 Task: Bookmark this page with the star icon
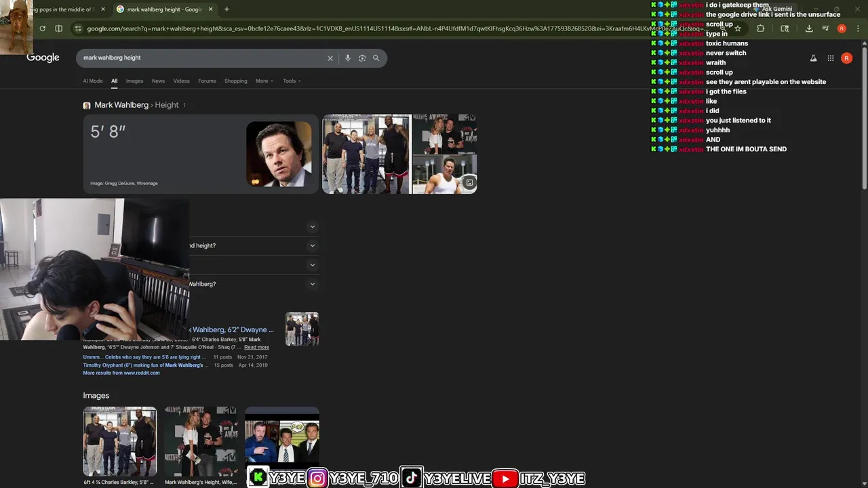[x=738, y=28]
